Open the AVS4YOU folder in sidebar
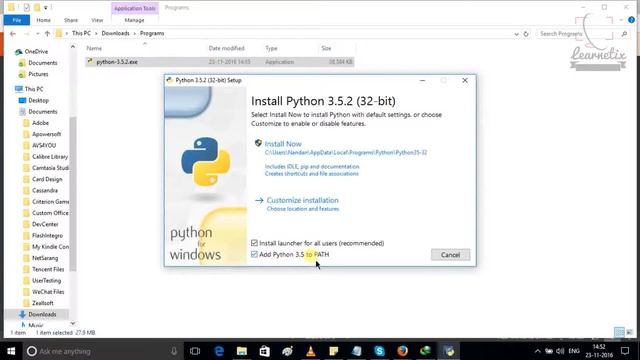This screenshot has height=360, width=640. point(44,145)
